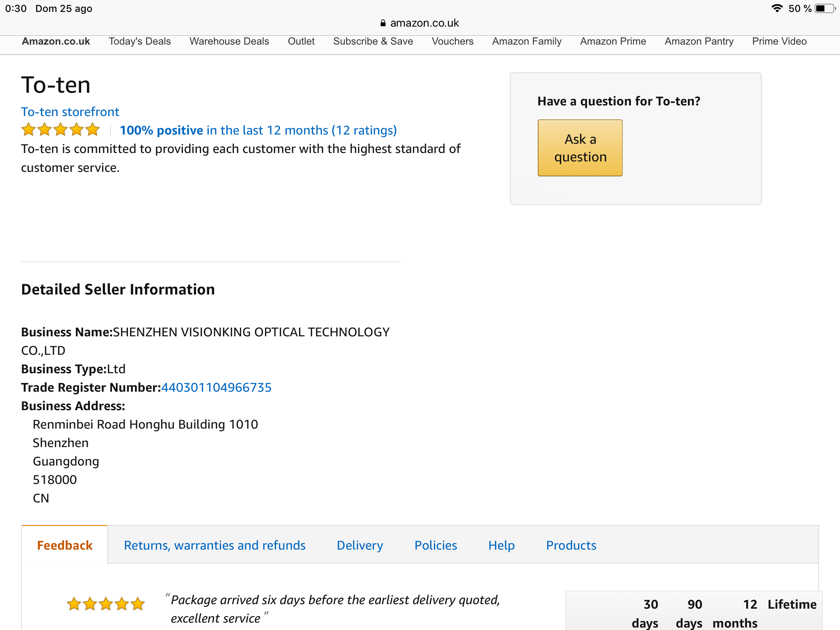
Task: Open Subscribe & Save navigation link
Action: 373,41
